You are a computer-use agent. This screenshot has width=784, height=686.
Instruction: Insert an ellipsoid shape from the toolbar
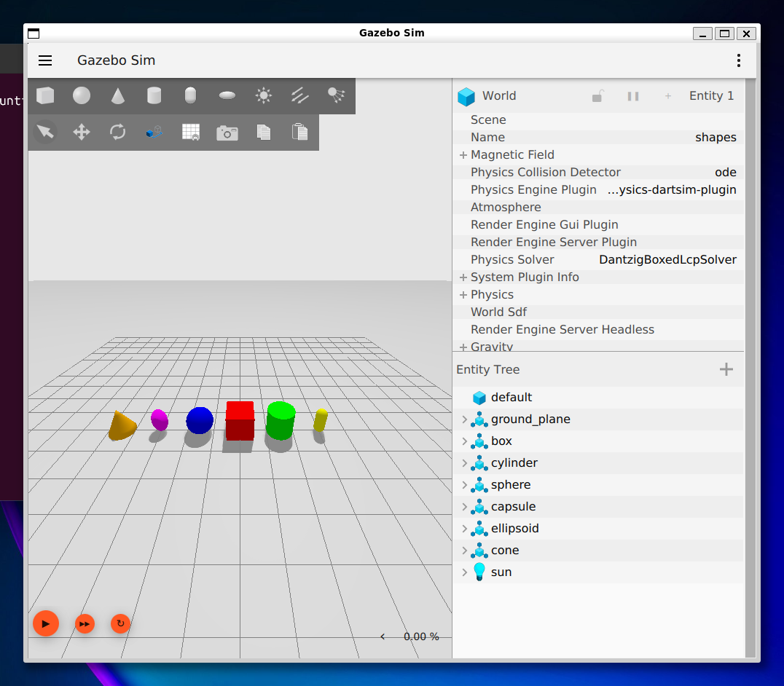click(227, 95)
